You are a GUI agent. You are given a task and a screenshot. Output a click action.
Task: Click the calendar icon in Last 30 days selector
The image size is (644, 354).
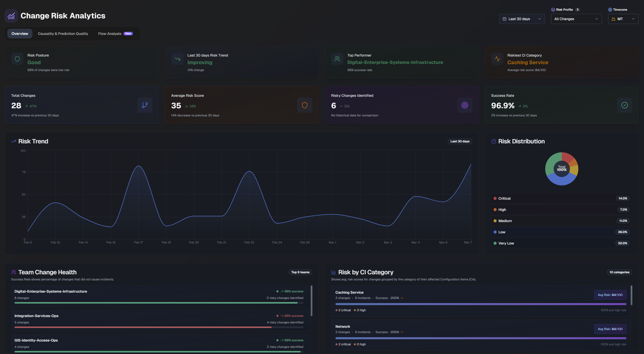point(505,19)
